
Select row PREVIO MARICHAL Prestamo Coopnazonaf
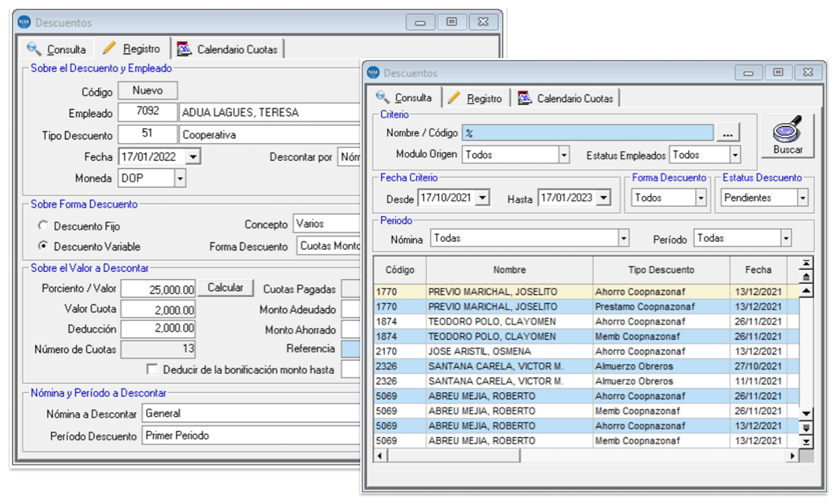click(x=586, y=306)
